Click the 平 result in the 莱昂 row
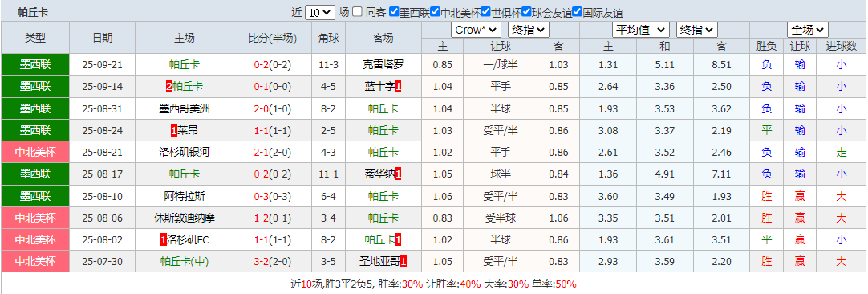 767,131
